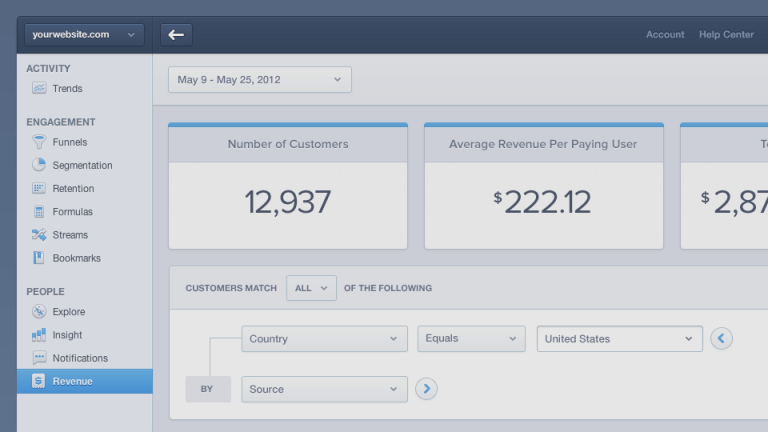Click the Explore compass icon

pyautogui.click(x=39, y=312)
